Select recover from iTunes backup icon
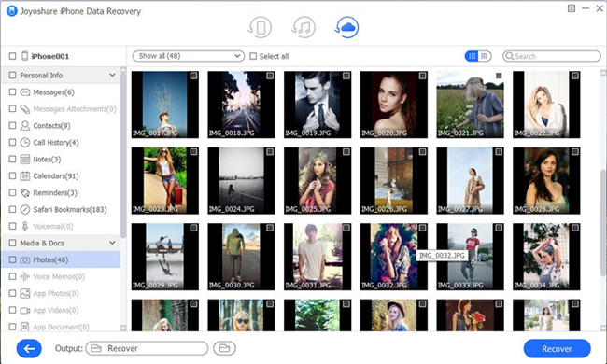 click(x=303, y=27)
